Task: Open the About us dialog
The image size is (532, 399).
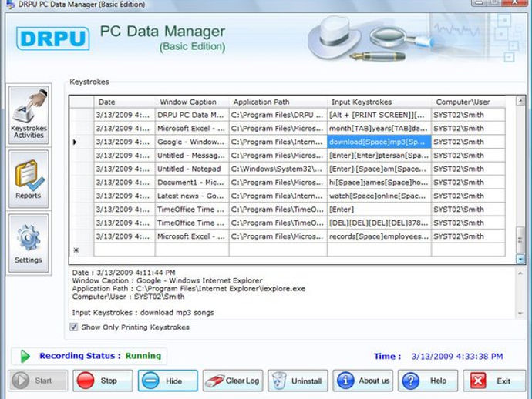Action: [x=362, y=381]
